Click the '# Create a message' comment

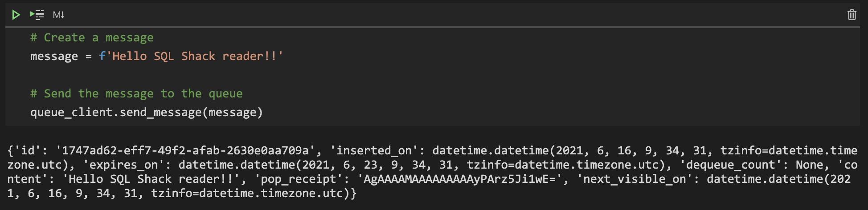click(x=92, y=38)
